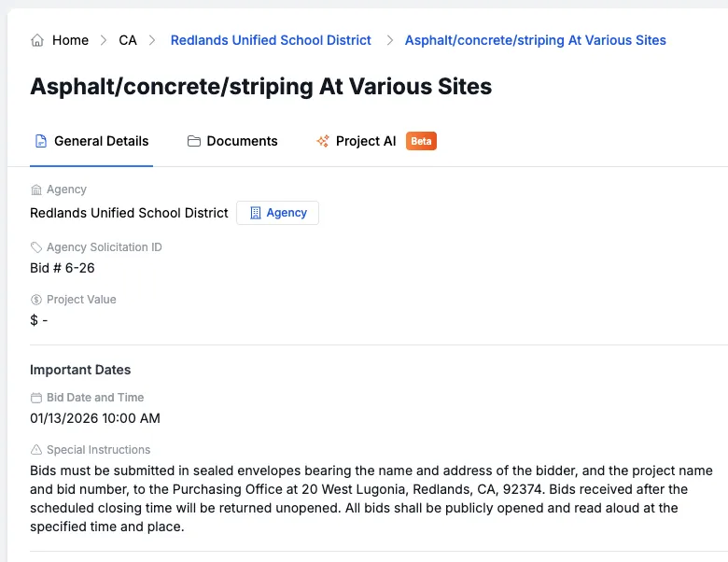728x562 pixels.
Task: Click the General Details document icon
Action: tap(40, 141)
